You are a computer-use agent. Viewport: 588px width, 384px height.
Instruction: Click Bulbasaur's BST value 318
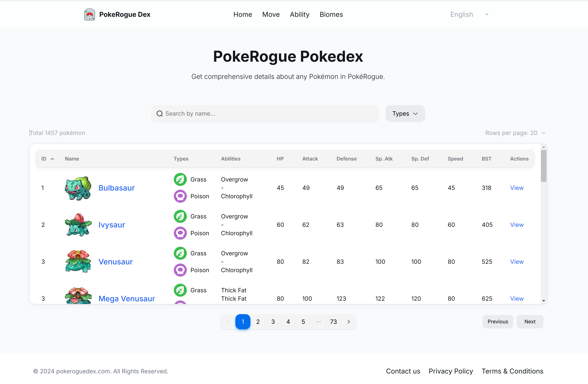click(x=486, y=188)
